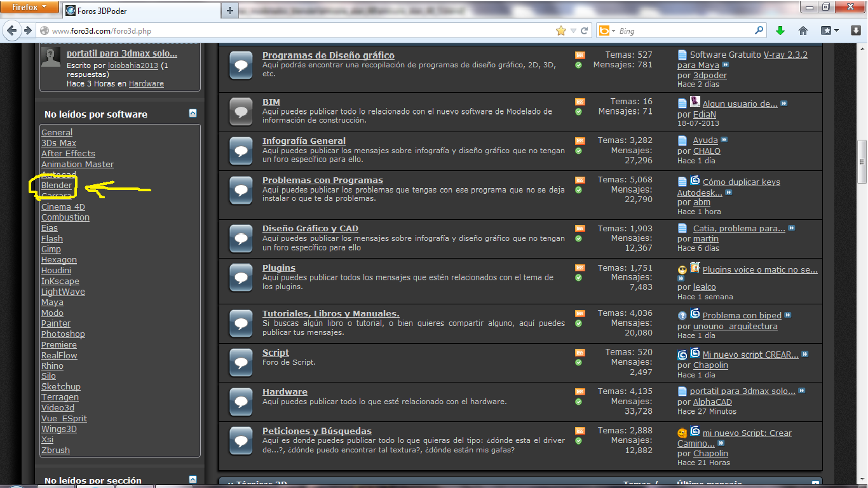Open the Houdini link in software list
Image resolution: width=868 pixels, height=488 pixels.
(x=56, y=271)
